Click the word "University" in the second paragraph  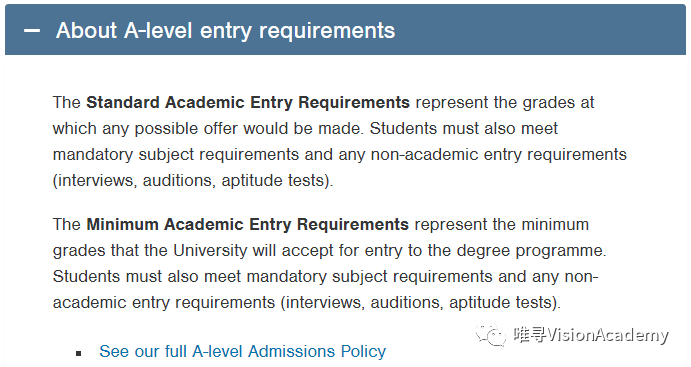pos(210,251)
